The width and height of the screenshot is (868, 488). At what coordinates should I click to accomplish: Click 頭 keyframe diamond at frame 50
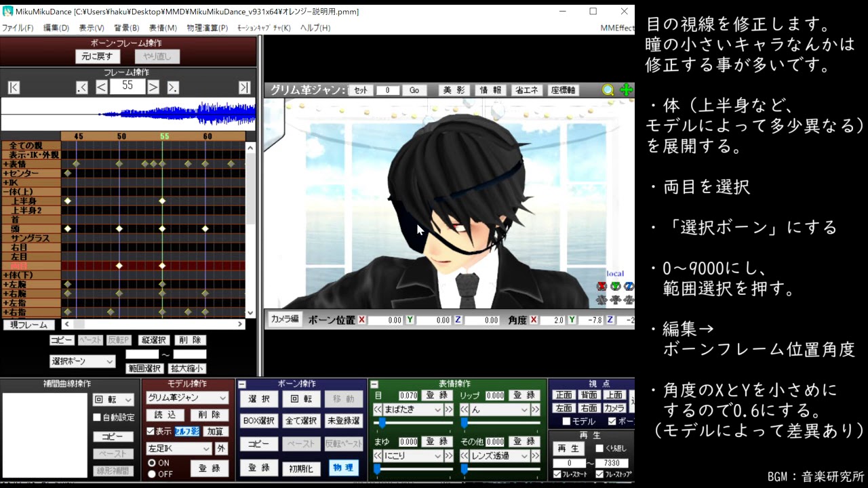[x=119, y=228]
